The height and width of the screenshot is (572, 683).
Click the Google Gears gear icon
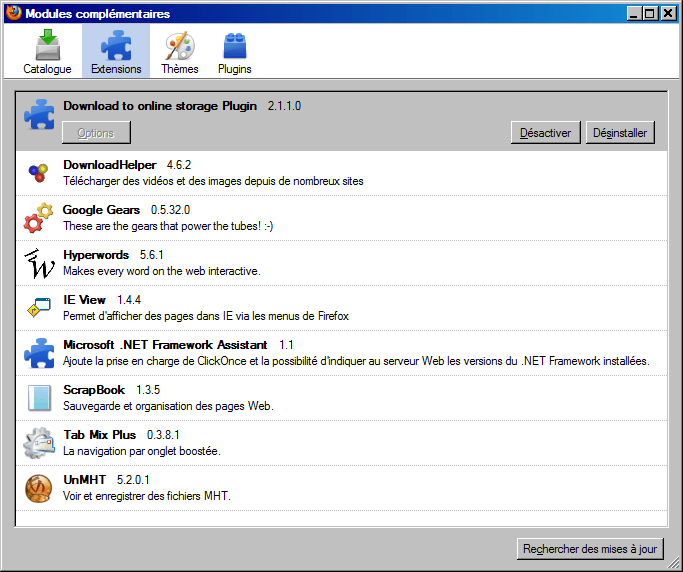pyautogui.click(x=38, y=217)
